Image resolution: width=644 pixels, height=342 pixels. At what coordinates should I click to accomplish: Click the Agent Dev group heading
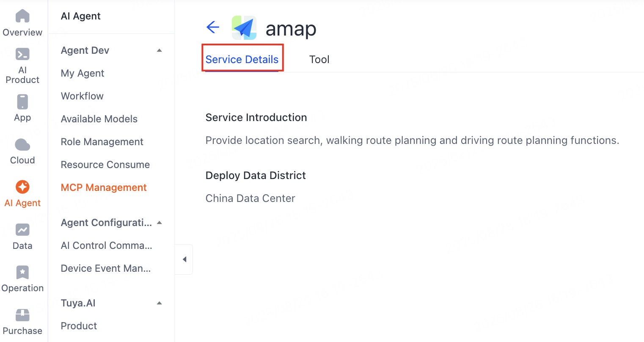(x=85, y=50)
